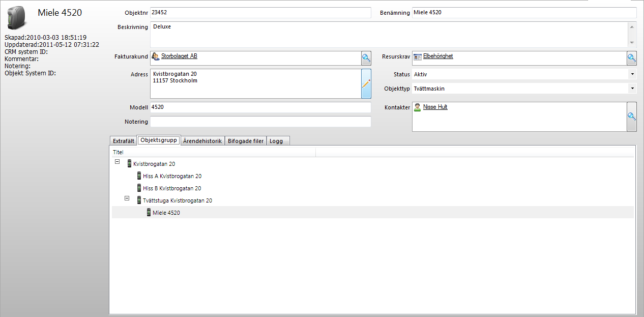The height and width of the screenshot is (317, 644).
Task: Click Beskrivning scrollbar down arrow
Action: 632,43
